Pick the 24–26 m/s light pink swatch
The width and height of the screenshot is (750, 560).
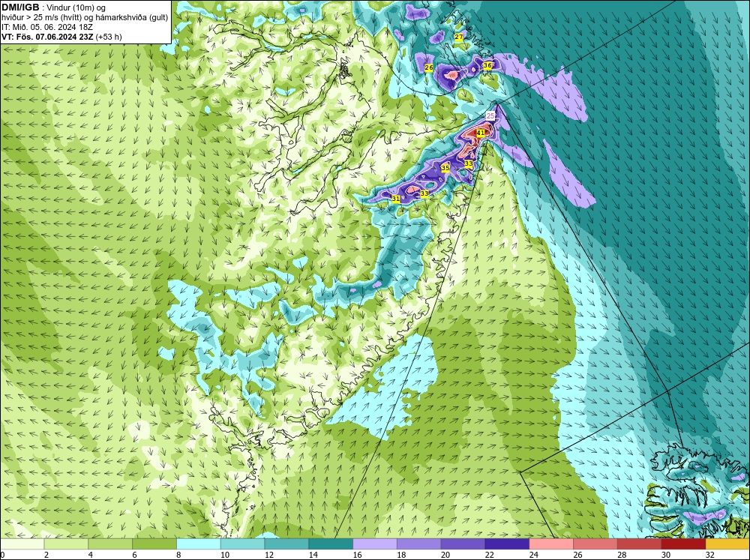[551, 544]
